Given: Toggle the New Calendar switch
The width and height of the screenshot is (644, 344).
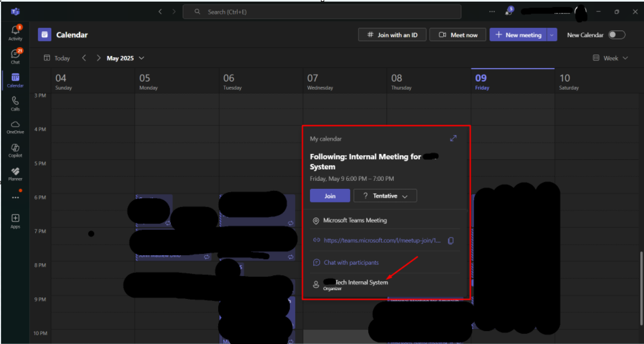Looking at the screenshot, I should click(x=617, y=35).
